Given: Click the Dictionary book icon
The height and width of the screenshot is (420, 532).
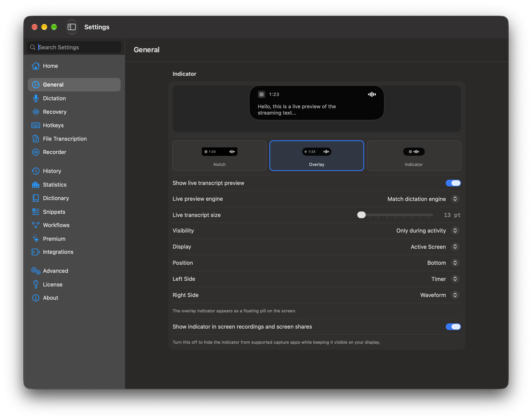Looking at the screenshot, I should [36, 198].
